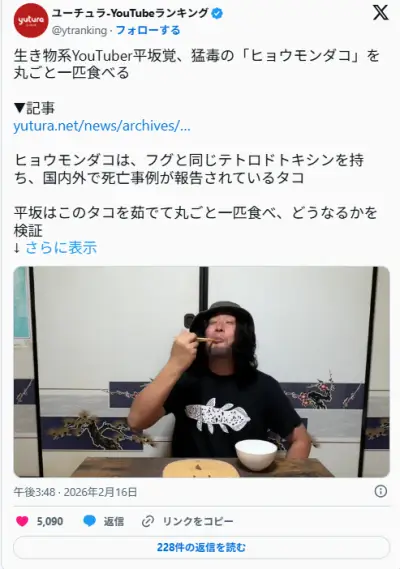Click the 5,090 likes count
Screen dimensions: 400x569
tap(50, 521)
